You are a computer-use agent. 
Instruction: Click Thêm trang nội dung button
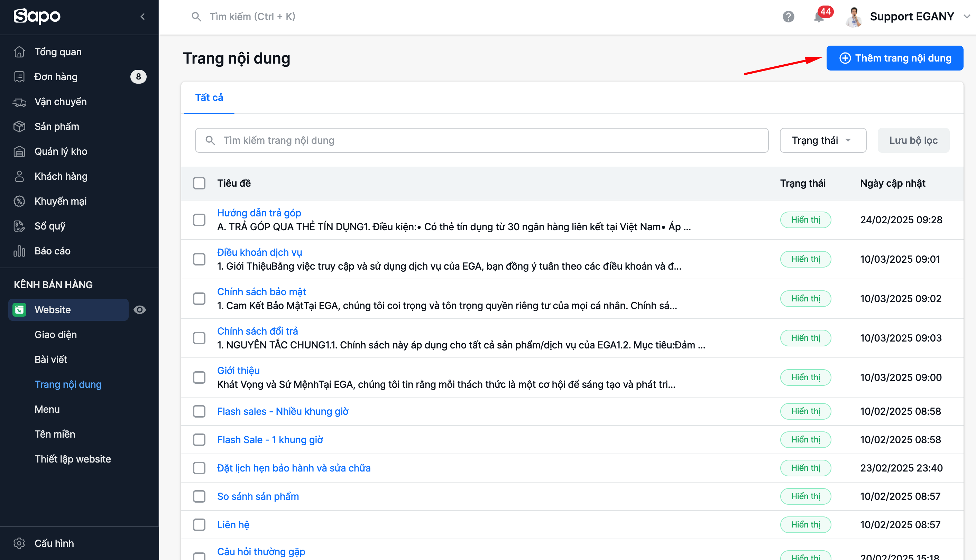[894, 58]
